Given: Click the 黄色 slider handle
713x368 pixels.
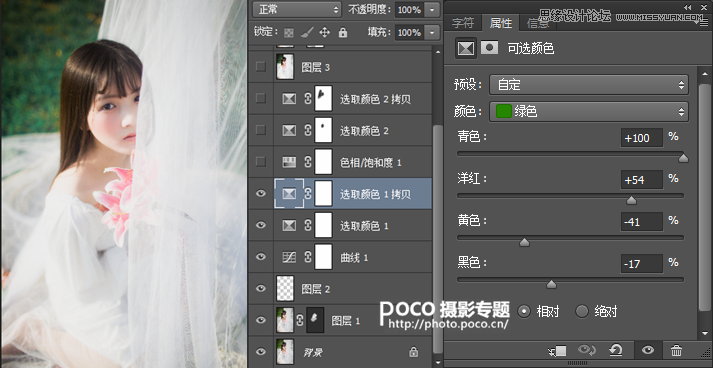Looking at the screenshot, I should point(524,242).
